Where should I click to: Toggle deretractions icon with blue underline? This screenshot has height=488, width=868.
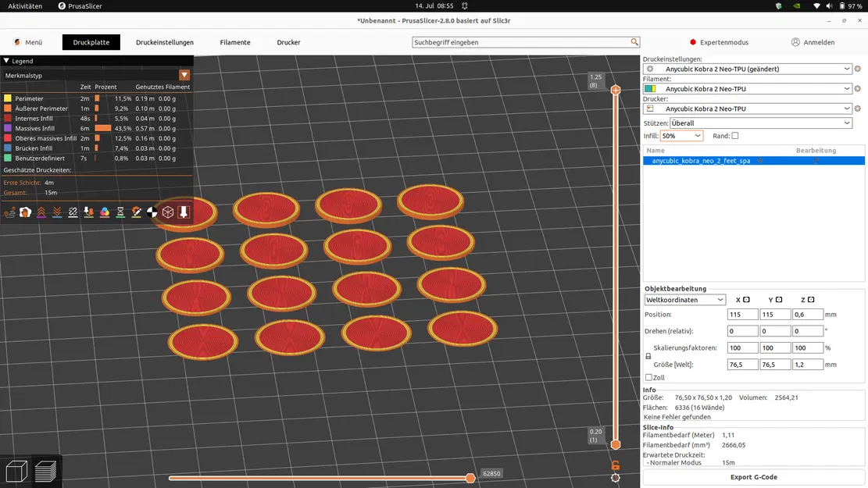click(x=57, y=212)
